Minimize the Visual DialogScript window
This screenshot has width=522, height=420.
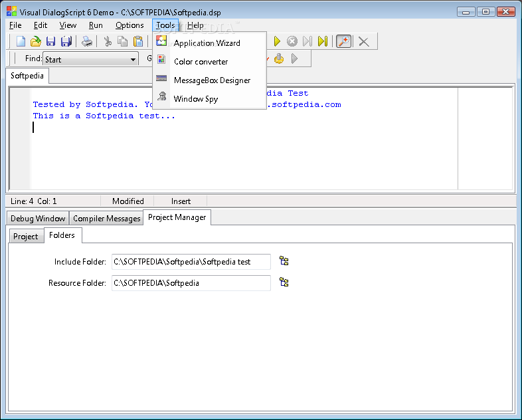(466, 12)
